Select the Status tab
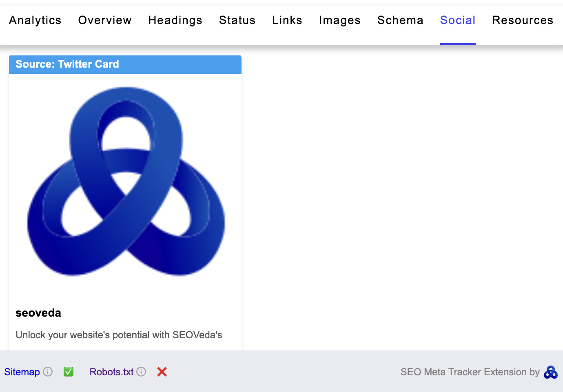 point(237,20)
